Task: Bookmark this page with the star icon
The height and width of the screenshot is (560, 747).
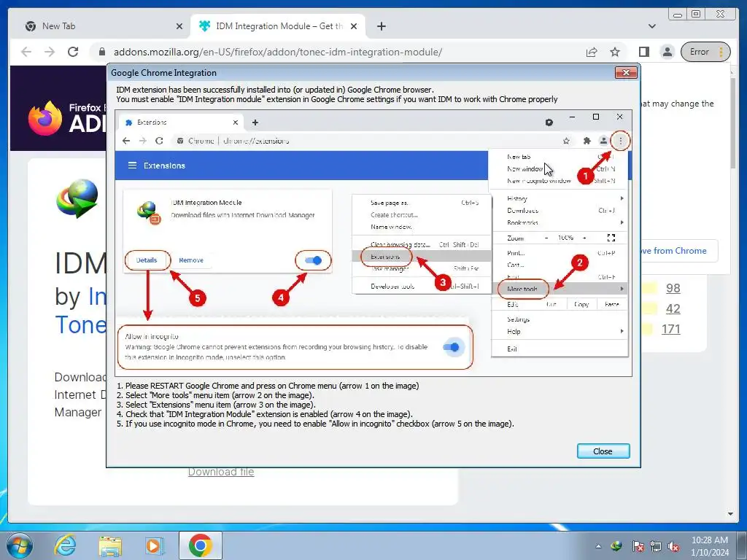Action: pos(615,52)
